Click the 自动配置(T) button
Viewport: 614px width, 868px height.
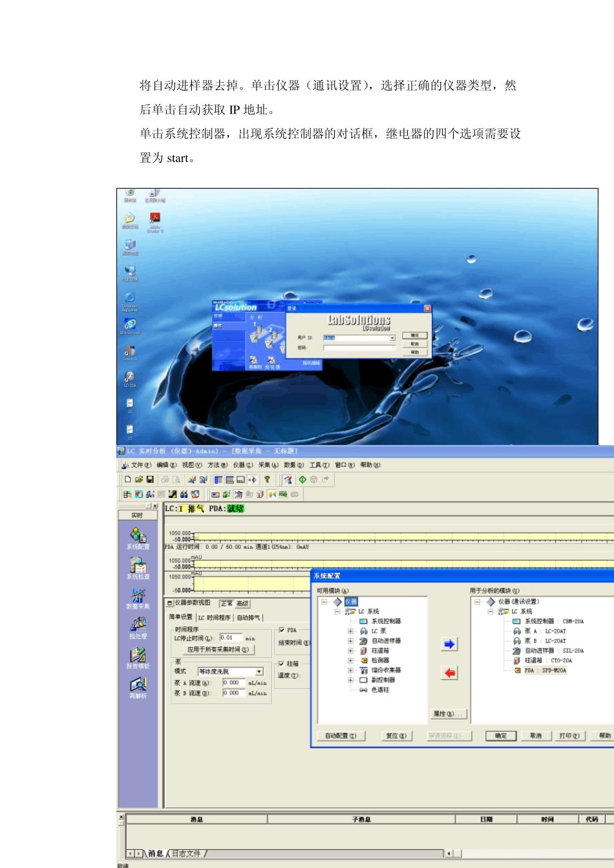[x=341, y=736]
